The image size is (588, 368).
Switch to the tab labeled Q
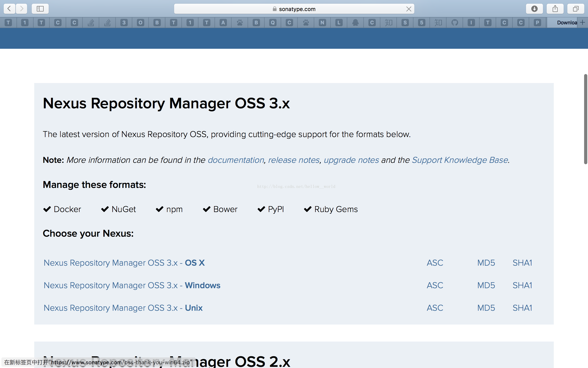(273, 23)
